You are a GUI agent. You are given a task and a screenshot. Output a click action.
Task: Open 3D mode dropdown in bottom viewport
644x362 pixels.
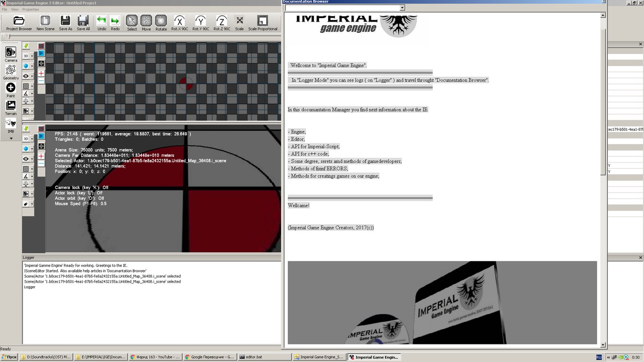[x=32, y=139]
